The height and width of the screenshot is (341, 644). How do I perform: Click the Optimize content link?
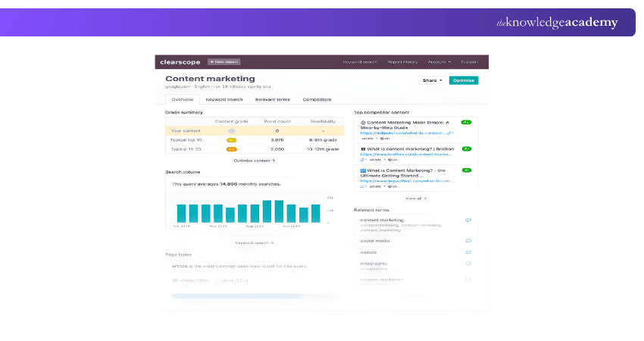coord(255,161)
